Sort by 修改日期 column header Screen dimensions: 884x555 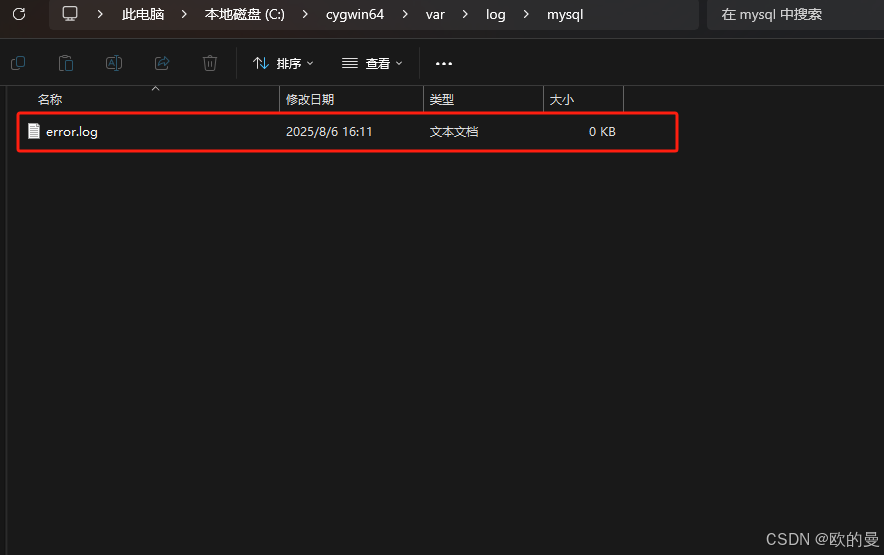click(351, 99)
